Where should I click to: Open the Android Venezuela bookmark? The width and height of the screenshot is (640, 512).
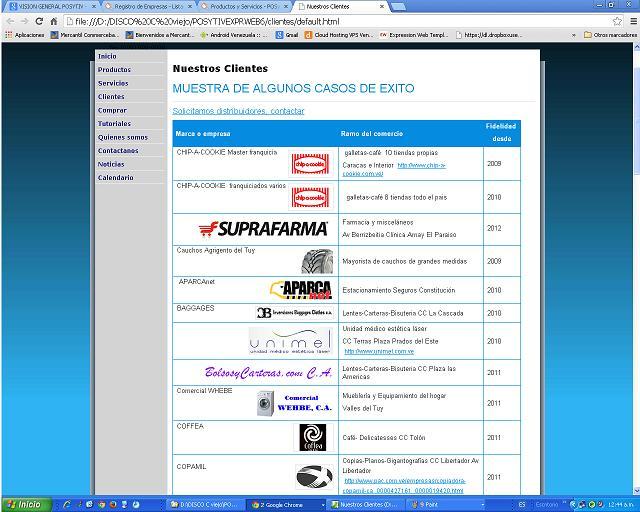pyautogui.click(x=233, y=35)
